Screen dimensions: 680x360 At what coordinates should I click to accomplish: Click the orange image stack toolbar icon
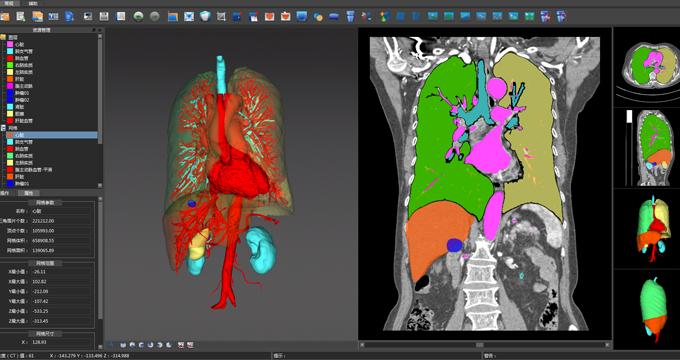(x=37, y=16)
